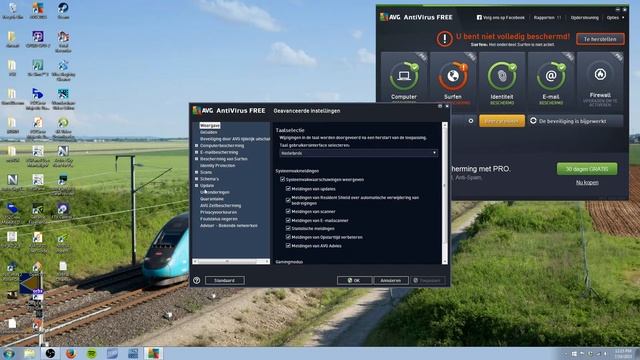Select Weergave in the settings tree
Screen dimensions: 640x360
click(x=210, y=125)
